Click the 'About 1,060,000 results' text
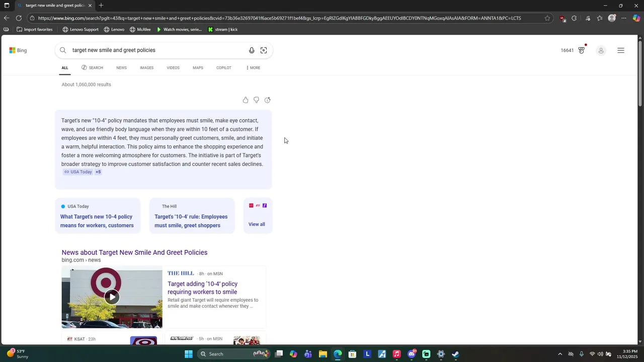This screenshot has height=362, width=644. click(x=86, y=84)
